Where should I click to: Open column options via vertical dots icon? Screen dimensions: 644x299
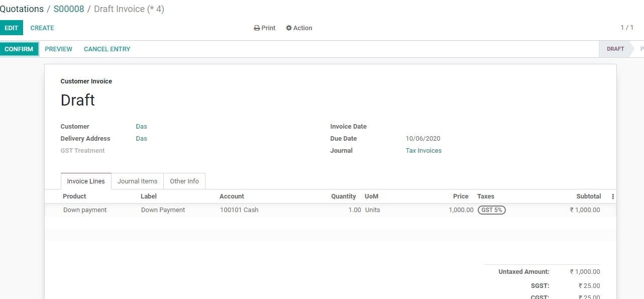(x=612, y=196)
